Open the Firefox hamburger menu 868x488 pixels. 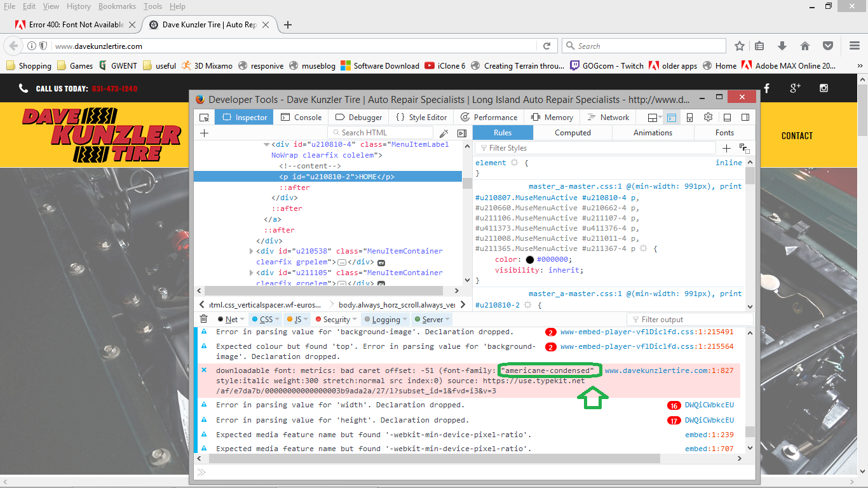click(855, 46)
